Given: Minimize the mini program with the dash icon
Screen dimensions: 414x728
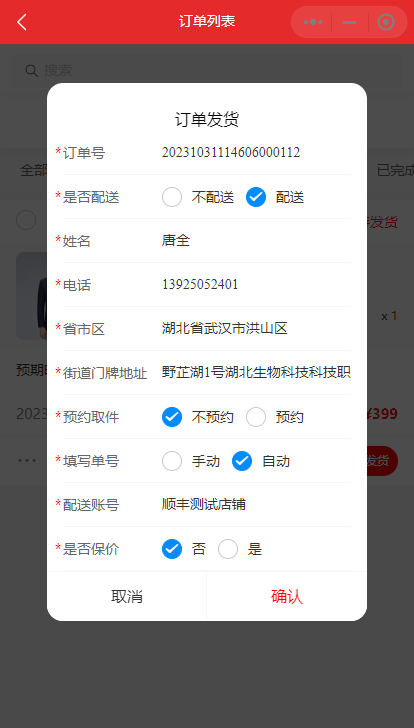Looking at the screenshot, I should [349, 22].
